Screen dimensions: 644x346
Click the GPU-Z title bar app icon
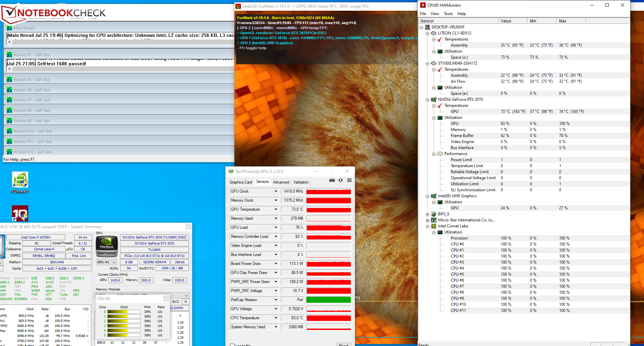coord(231,171)
